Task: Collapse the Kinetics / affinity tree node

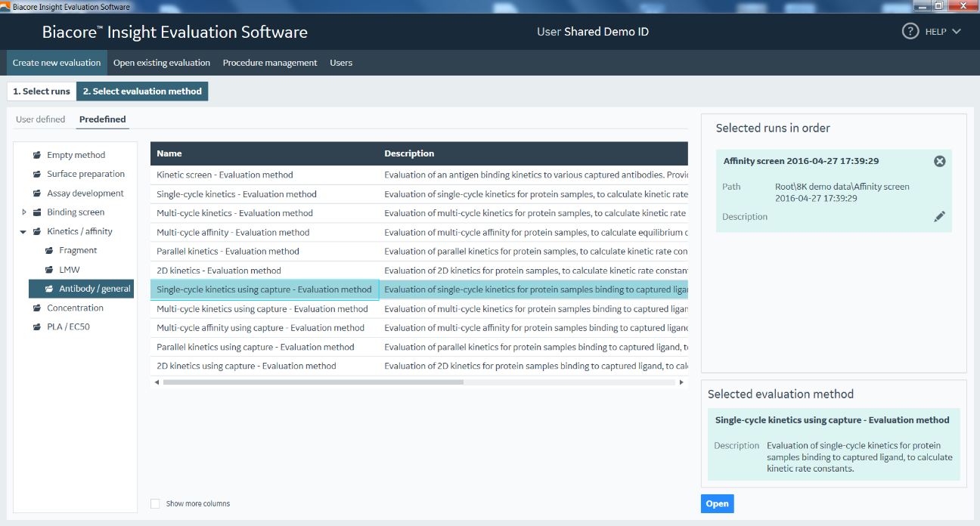Action: point(24,231)
